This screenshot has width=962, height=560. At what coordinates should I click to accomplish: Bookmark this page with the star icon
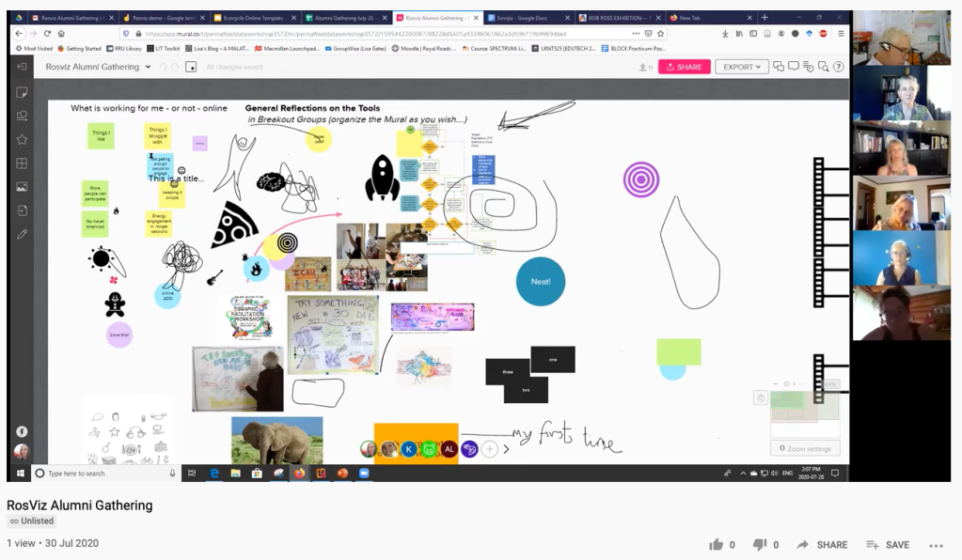pos(661,34)
